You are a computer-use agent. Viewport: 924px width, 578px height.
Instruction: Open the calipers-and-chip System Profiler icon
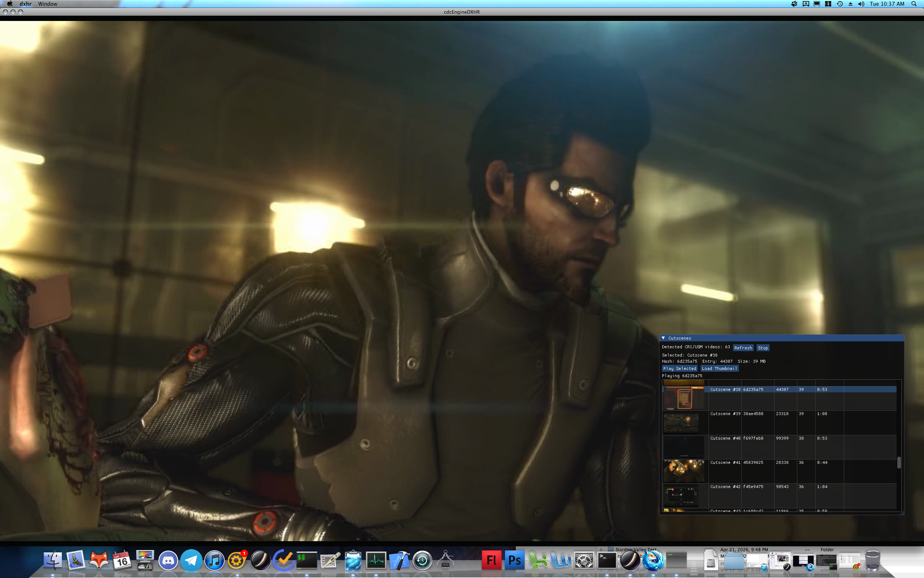[x=445, y=560]
